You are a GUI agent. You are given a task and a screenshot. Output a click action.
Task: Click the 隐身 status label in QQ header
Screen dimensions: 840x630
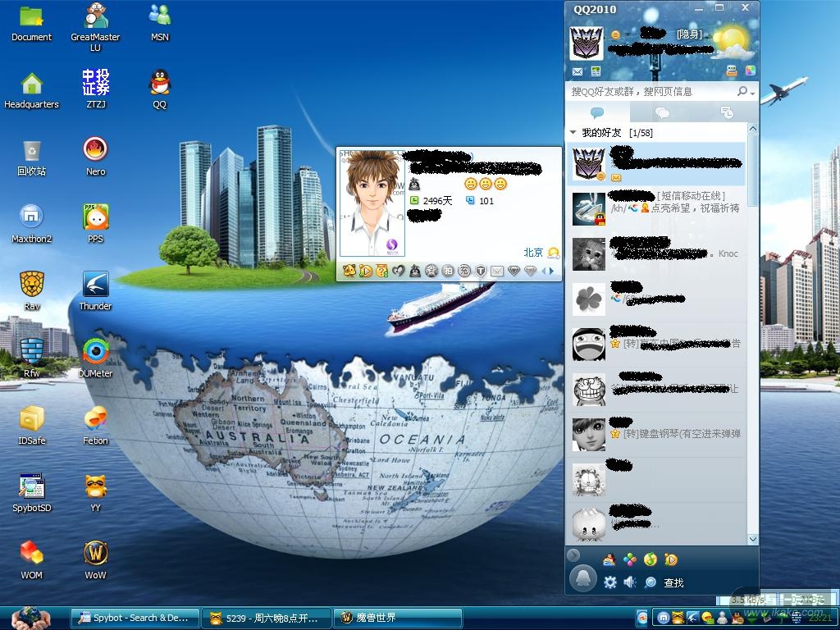(x=689, y=34)
